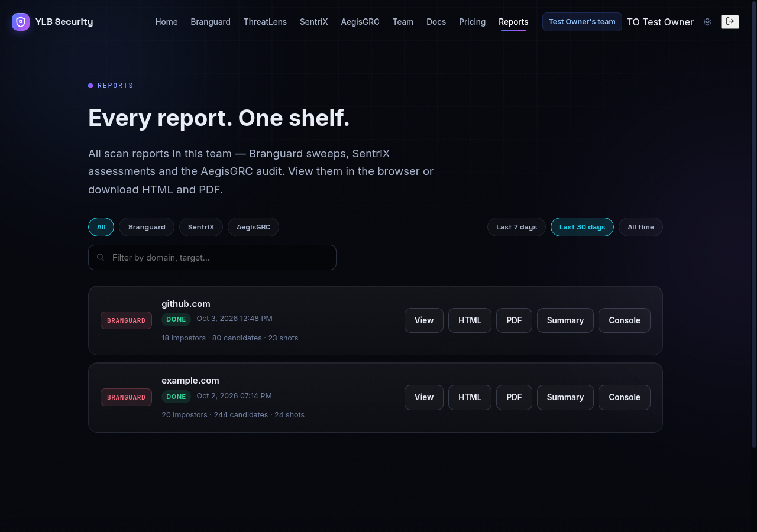Image resolution: width=757 pixels, height=532 pixels.
Task: Open Console for example.com report
Action: click(x=625, y=397)
